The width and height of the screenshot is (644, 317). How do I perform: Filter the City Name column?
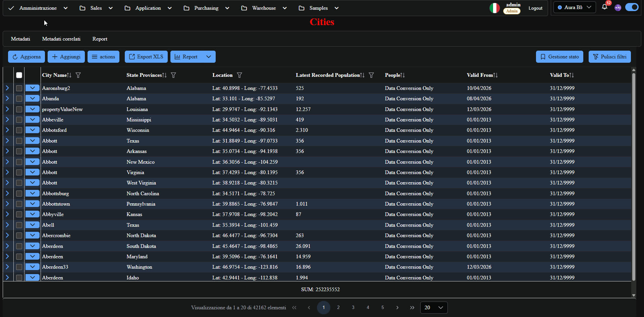click(x=78, y=75)
